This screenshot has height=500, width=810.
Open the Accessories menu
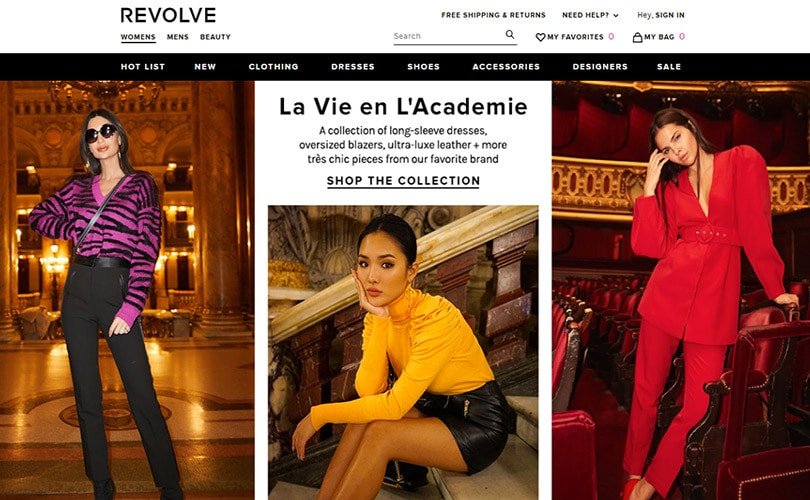click(x=506, y=67)
